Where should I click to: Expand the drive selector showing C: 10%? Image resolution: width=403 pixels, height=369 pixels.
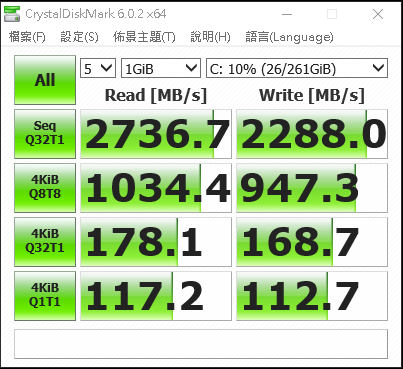[x=297, y=68]
